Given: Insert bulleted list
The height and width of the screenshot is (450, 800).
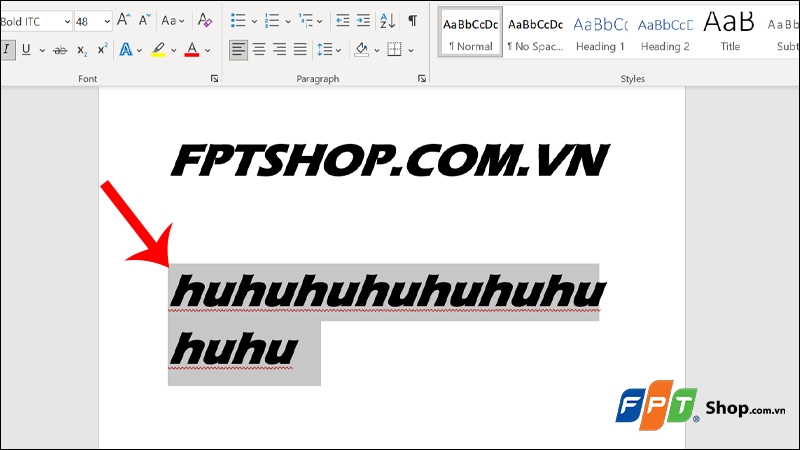Looking at the screenshot, I should [238, 20].
